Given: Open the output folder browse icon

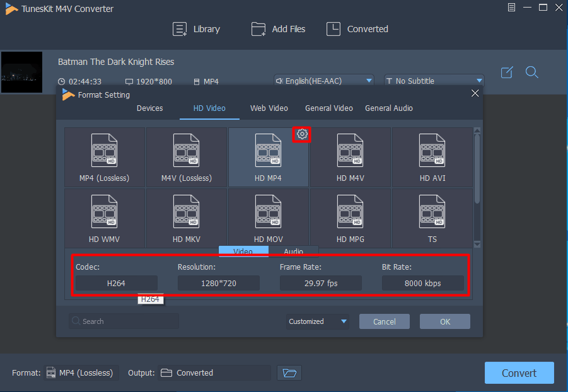Looking at the screenshot, I should point(289,373).
